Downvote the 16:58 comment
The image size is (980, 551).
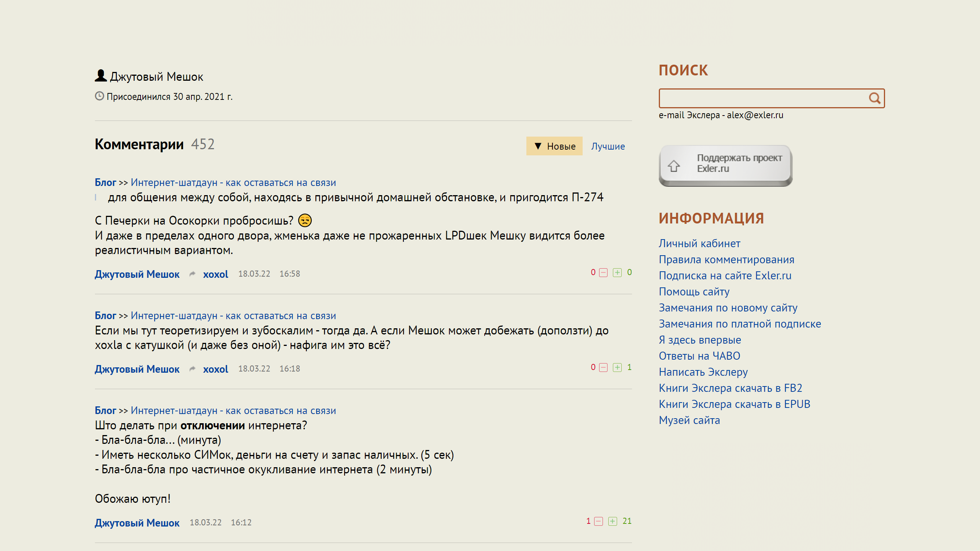coord(603,273)
